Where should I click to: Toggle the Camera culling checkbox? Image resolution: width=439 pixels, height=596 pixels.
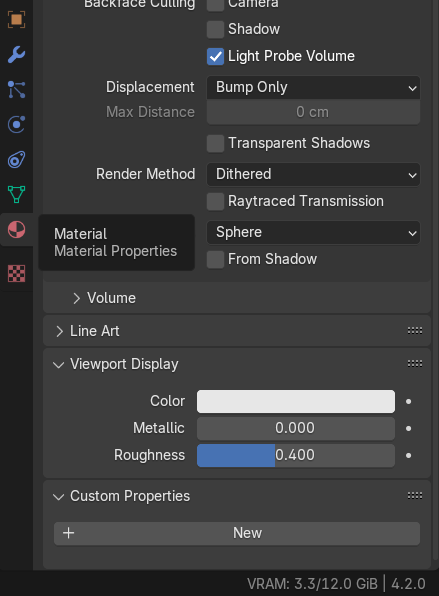[215, 5]
